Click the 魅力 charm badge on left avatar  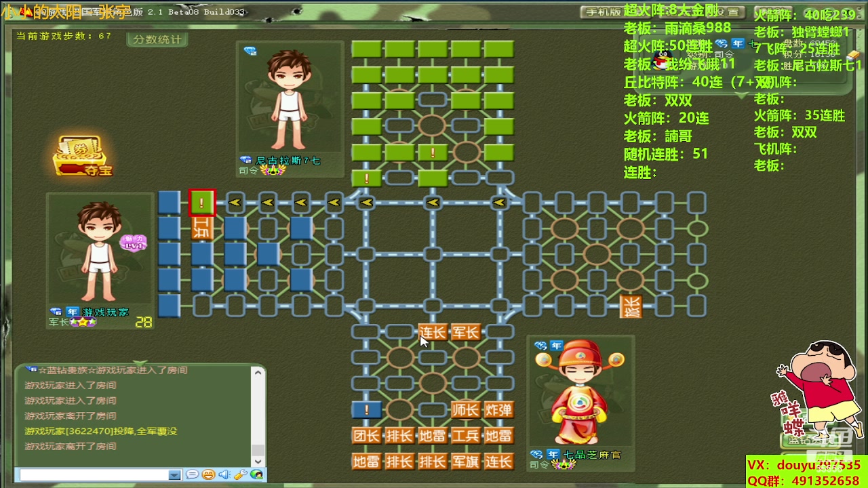pyautogui.click(x=134, y=242)
